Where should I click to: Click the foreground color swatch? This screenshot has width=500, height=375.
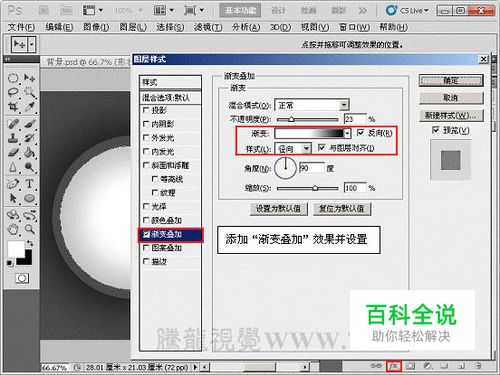[16, 250]
